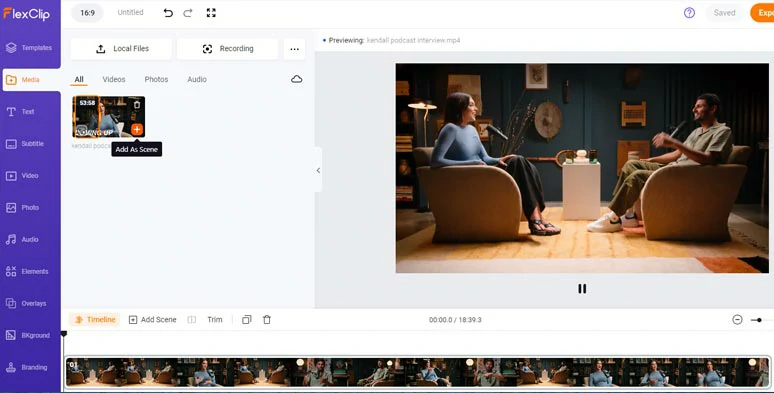Delete the media clip with its trash icon

pyautogui.click(x=137, y=104)
